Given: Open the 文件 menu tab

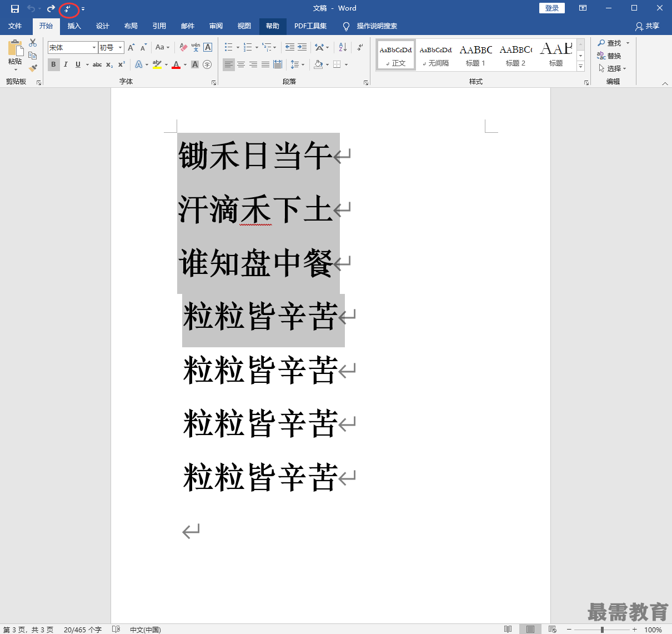Looking at the screenshot, I should [15, 26].
